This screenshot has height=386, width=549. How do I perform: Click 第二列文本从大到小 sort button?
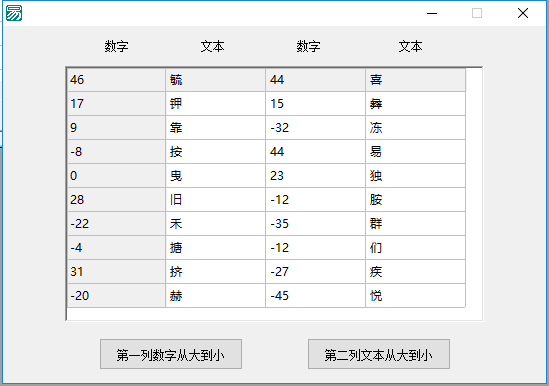point(379,354)
